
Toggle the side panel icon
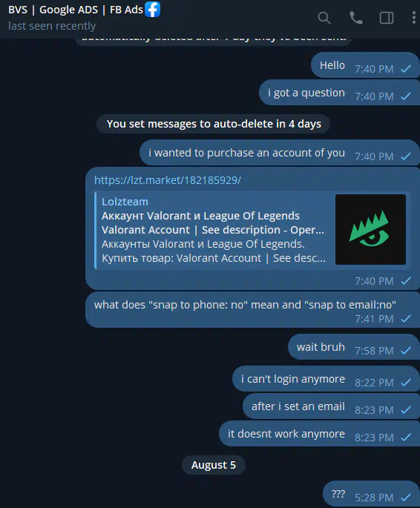pyautogui.click(x=387, y=18)
